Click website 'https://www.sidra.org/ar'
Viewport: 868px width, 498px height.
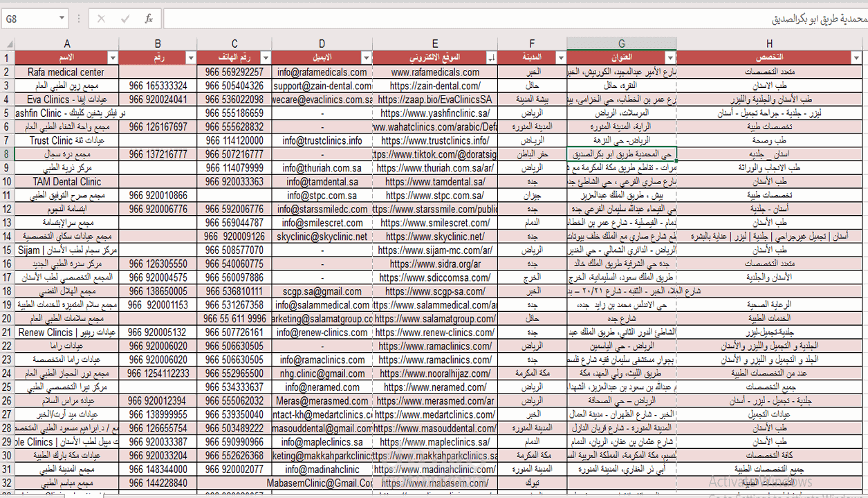coord(435,264)
